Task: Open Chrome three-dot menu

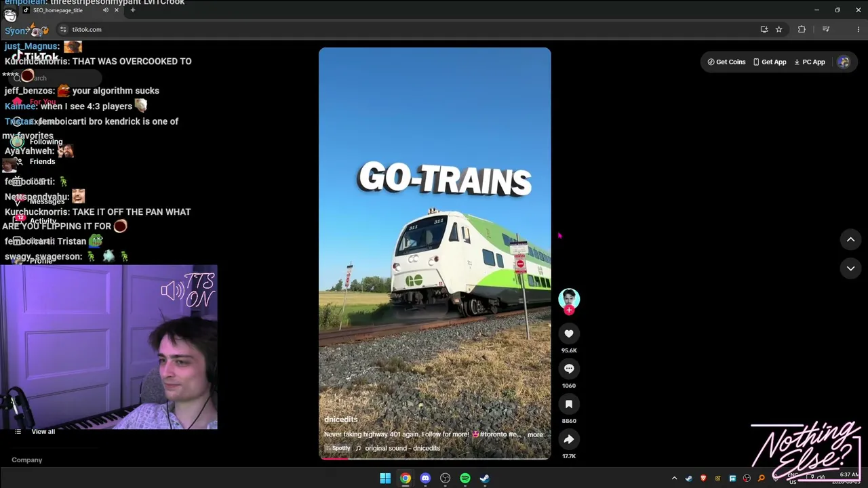Action: [x=858, y=29]
